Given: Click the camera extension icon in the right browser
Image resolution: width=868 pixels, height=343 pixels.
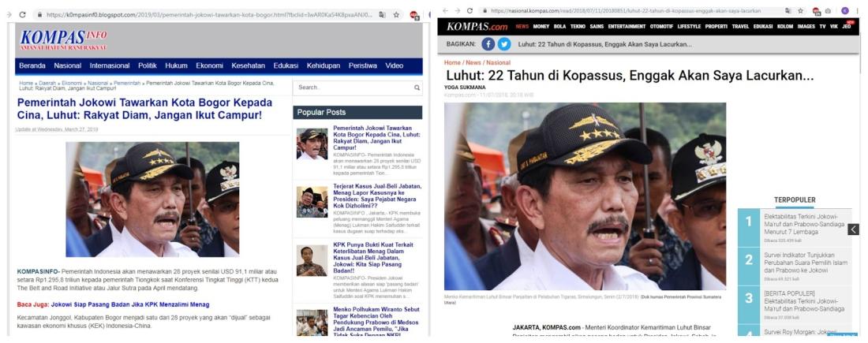Looking at the screenshot, I should click(828, 10).
